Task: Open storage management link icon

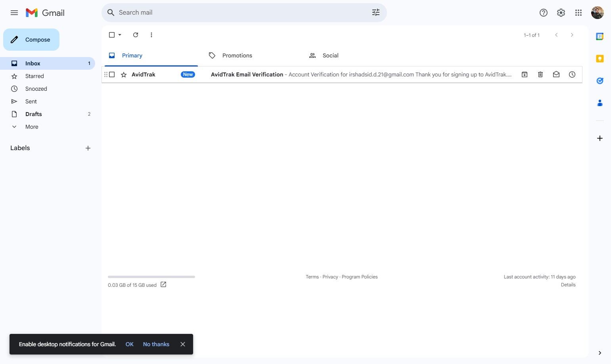Action: [163, 284]
